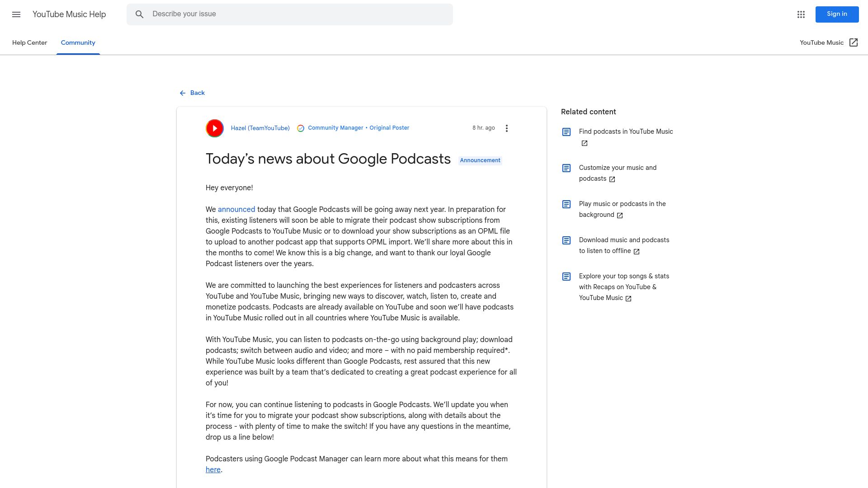Click Hazel's YouTube avatar
This screenshot has width=868, height=488.
215,128
